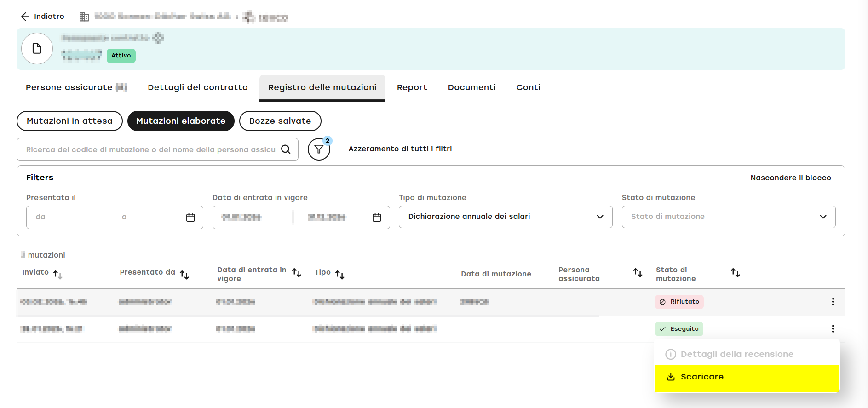Show Mutazioni elaborate
Image resolution: width=868 pixels, height=408 pixels.
point(181,121)
